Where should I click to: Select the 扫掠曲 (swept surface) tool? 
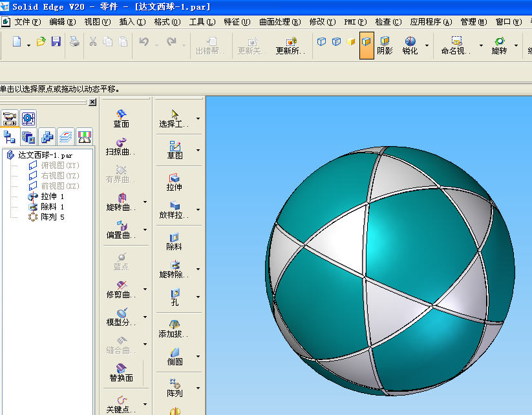[x=120, y=147]
